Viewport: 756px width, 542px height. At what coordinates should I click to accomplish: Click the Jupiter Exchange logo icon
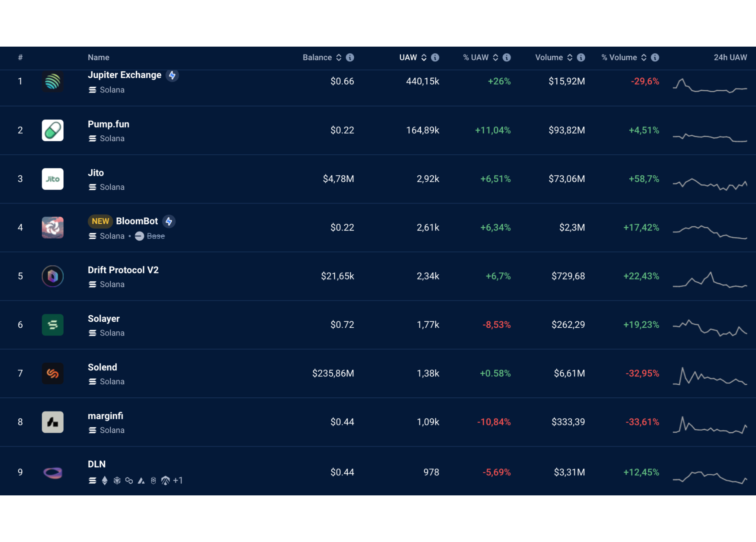point(53,82)
